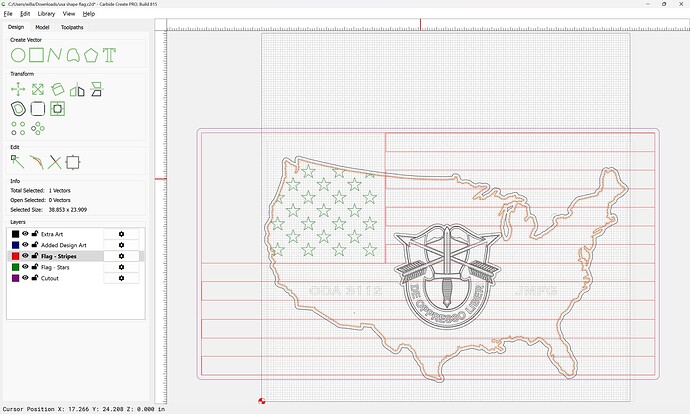Switch to the Toolpaths tab
The height and width of the screenshot is (414, 690).
click(72, 27)
